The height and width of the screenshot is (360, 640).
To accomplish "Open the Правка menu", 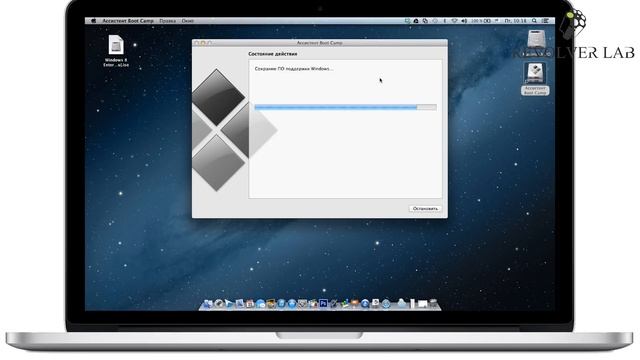I will click(x=167, y=21).
